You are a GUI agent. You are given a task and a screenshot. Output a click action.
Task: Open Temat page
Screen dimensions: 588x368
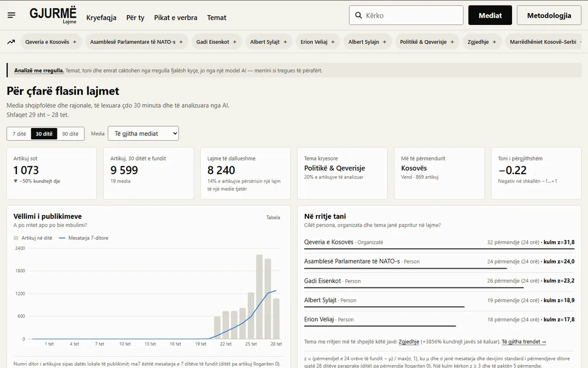coord(217,18)
